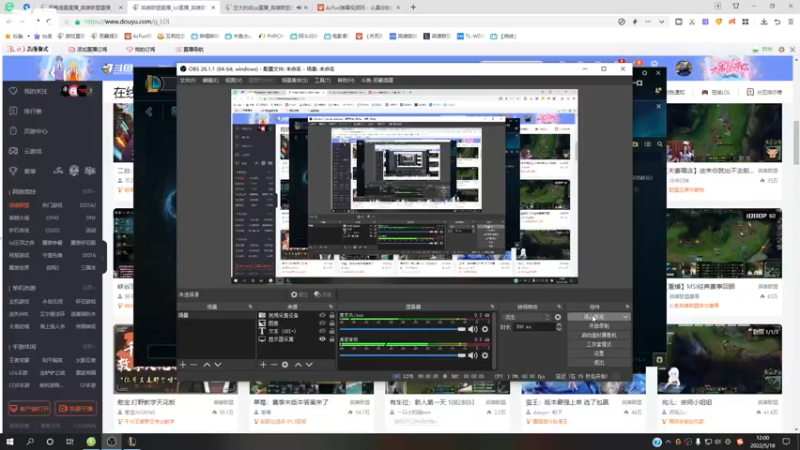Move source up in OBS sources panel
Screen dimensions: 800x450
pyautogui.click(x=298, y=365)
